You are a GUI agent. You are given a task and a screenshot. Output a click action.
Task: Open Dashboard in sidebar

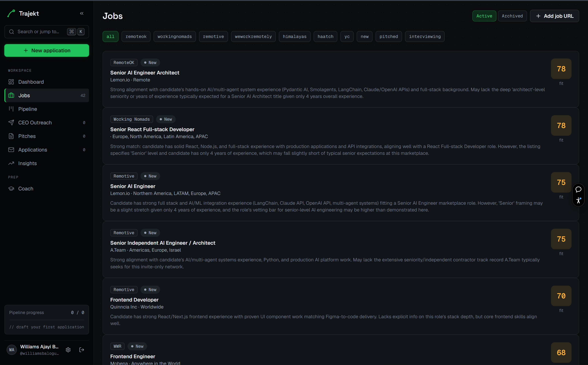(x=47, y=82)
